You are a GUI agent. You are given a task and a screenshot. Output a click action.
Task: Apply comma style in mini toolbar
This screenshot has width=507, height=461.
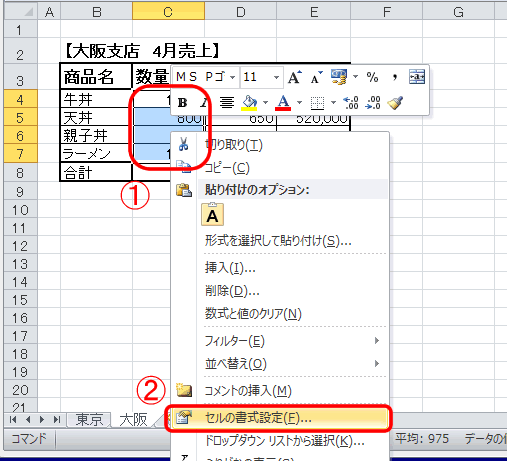click(x=395, y=77)
